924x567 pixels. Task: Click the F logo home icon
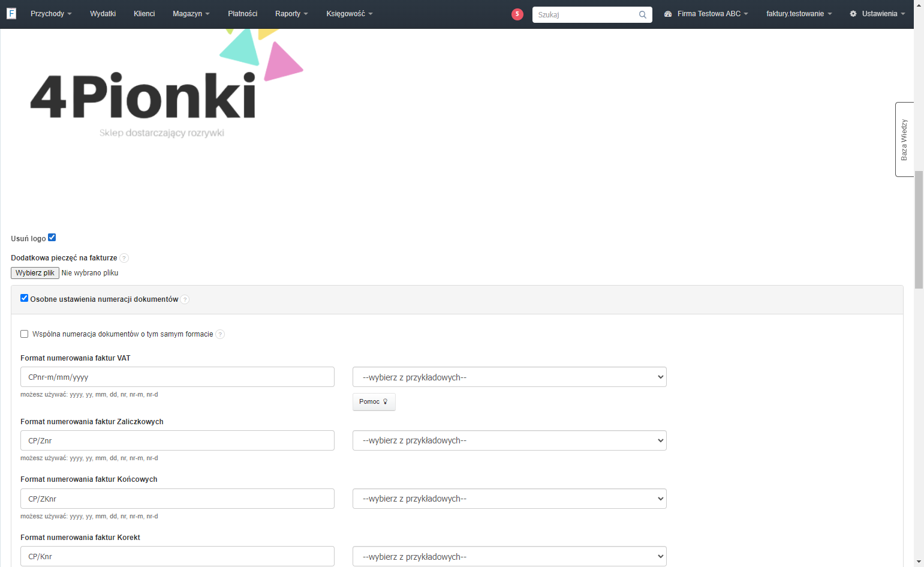[x=11, y=13]
